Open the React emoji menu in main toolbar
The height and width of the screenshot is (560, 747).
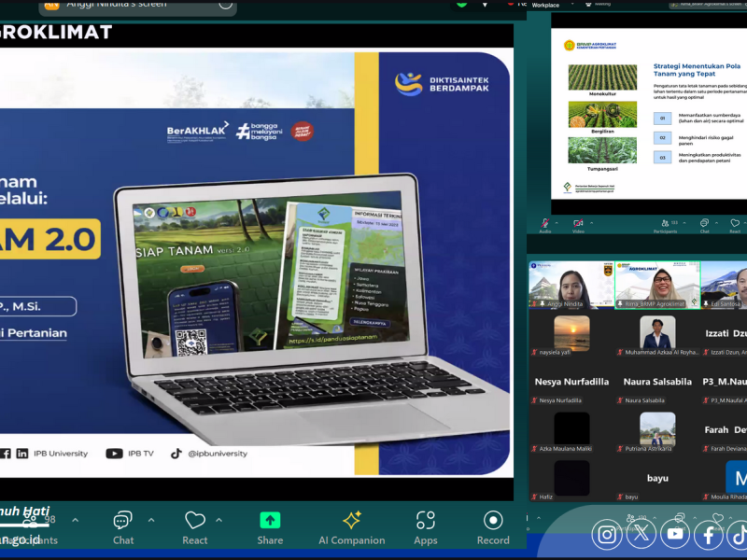[x=195, y=527]
